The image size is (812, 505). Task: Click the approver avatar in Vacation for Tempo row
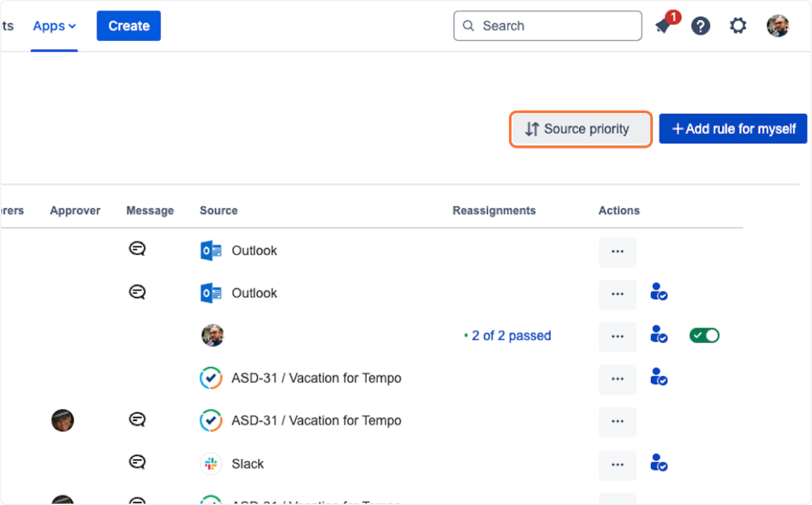click(x=62, y=420)
